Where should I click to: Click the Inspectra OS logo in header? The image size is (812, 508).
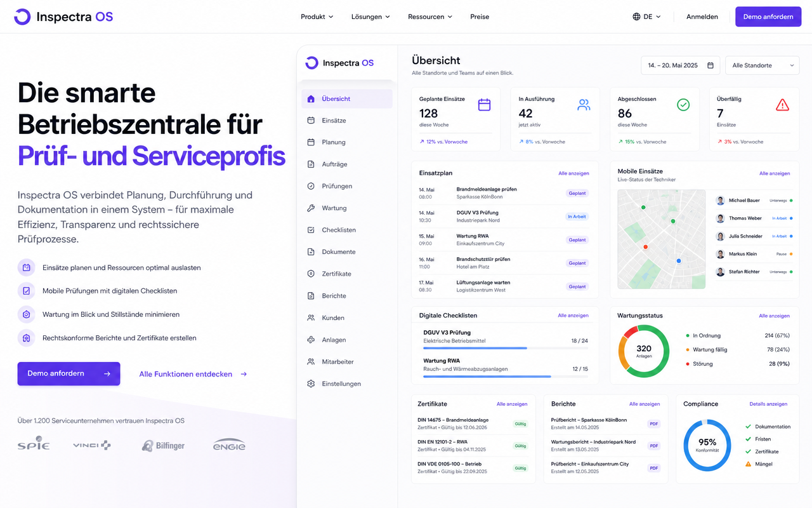tap(63, 17)
